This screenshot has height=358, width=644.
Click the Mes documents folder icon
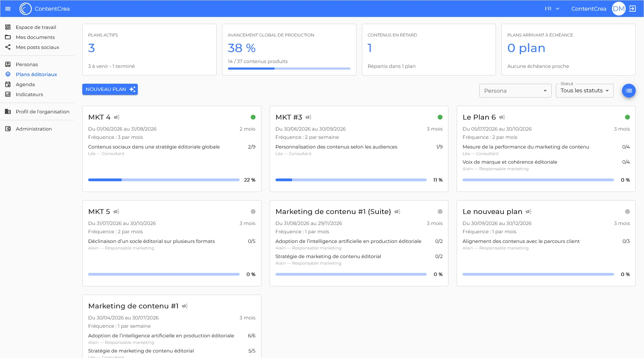[8, 37]
